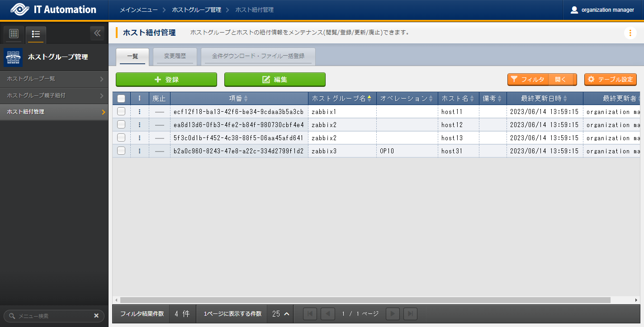Viewport: 644px width, 327px height.
Task: Click the green 登録 button
Action: (x=166, y=80)
